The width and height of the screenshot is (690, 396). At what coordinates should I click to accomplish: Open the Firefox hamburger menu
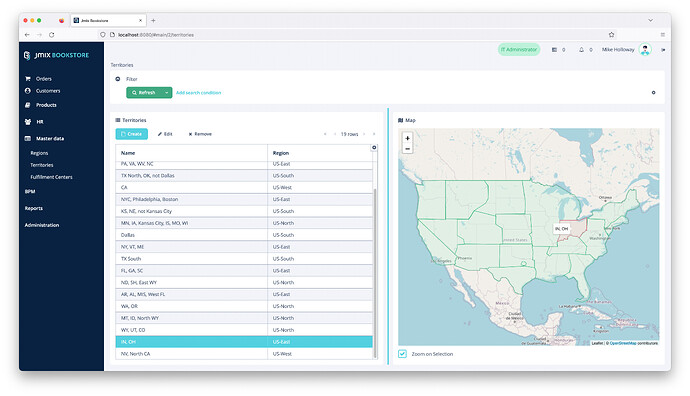pyautogui.click(x=663, y=35)
